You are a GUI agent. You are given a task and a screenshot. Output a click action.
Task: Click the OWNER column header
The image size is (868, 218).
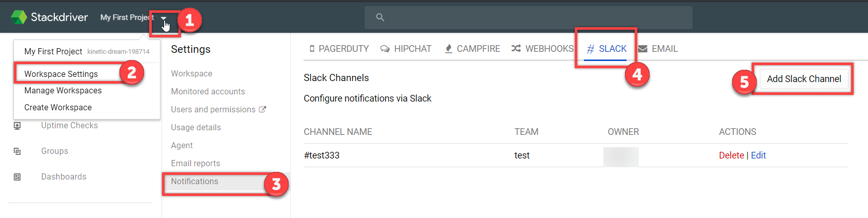(x=623, y=132)
